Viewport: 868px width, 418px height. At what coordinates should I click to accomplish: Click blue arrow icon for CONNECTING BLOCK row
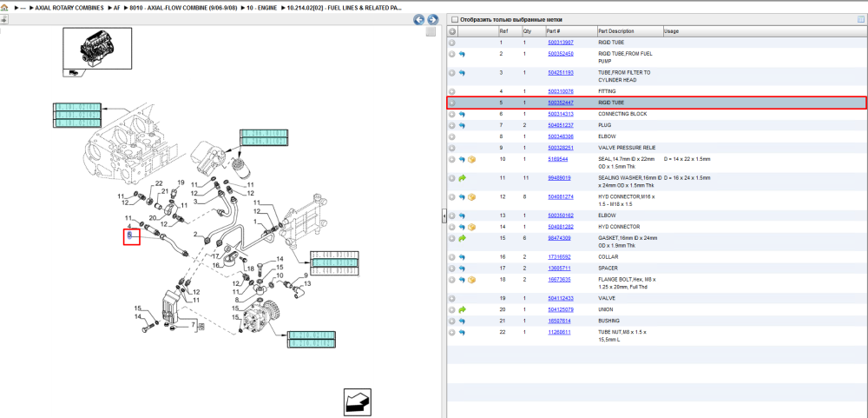tap(462, 114)
